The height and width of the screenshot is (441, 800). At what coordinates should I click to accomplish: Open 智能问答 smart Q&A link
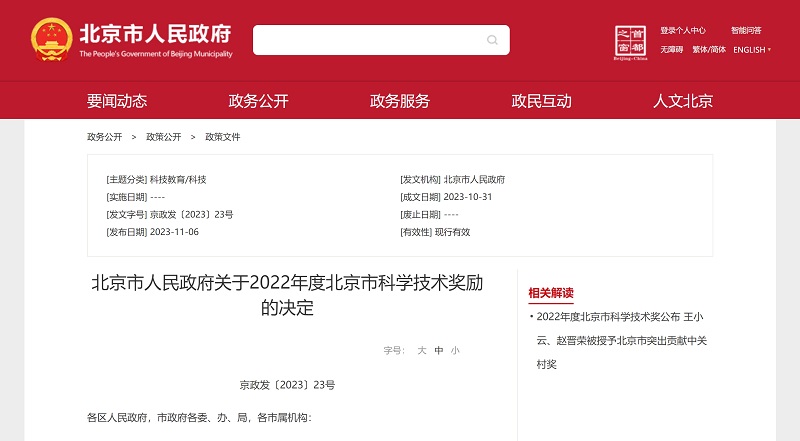[x=746, y=31]
